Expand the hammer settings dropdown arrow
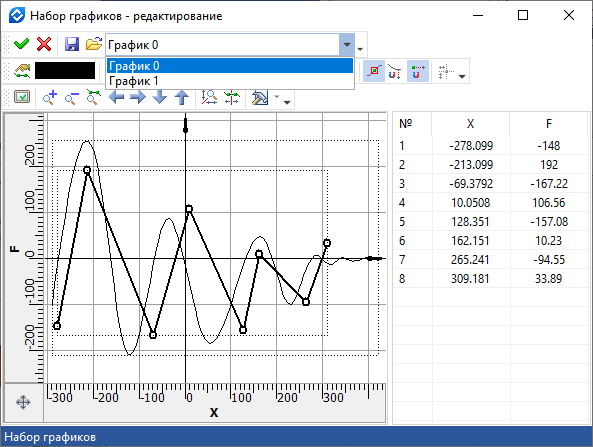 [x=277, y=97]
